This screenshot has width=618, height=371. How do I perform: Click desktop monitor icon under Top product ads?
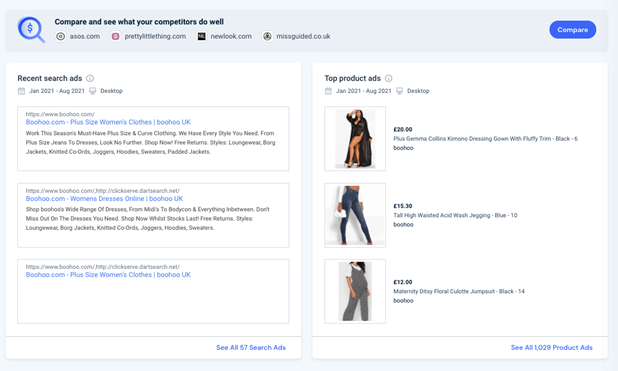pyautogui.click(x=399, y=91)
